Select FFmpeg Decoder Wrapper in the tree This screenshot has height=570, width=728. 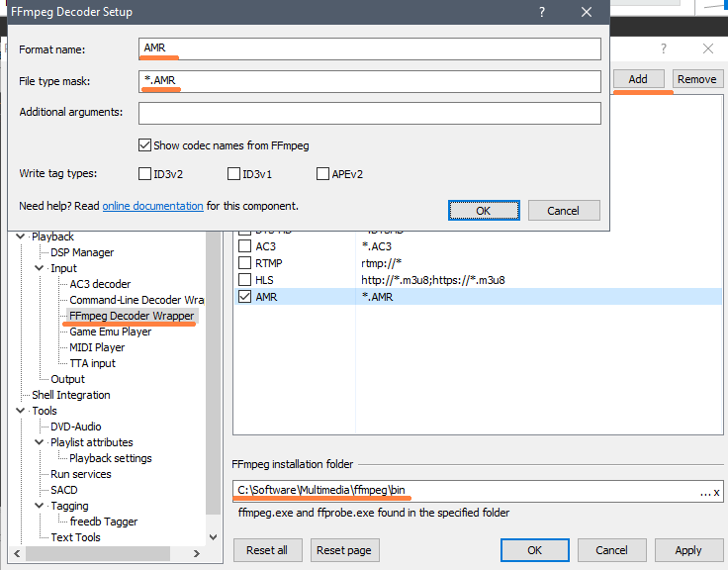132,316
